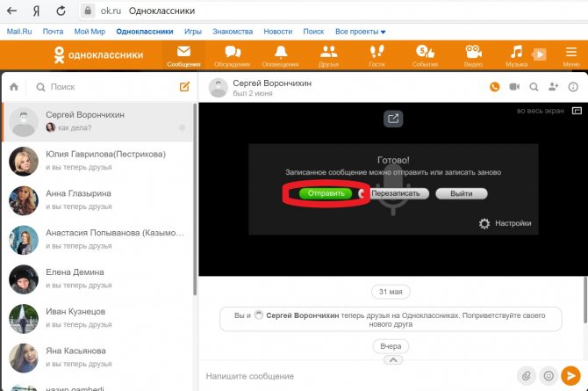
Task: Click the Сергей Ворончихин avatar in the chat header
Action: [218, 88]
